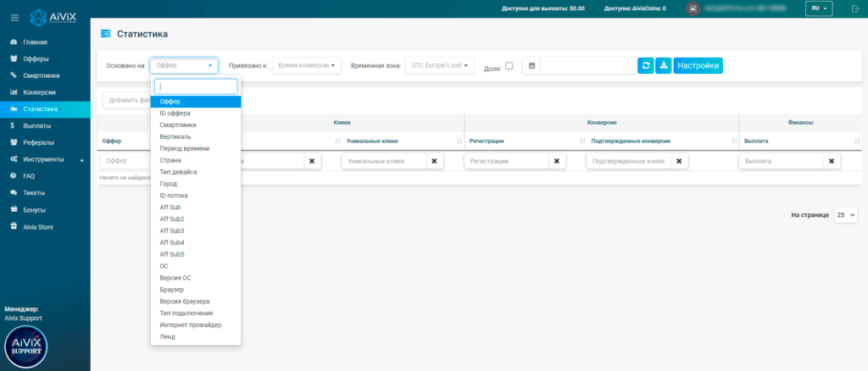Select Ленд option
Screen dimensions: 868x371
pyautogui.click(x=196, y=337)
